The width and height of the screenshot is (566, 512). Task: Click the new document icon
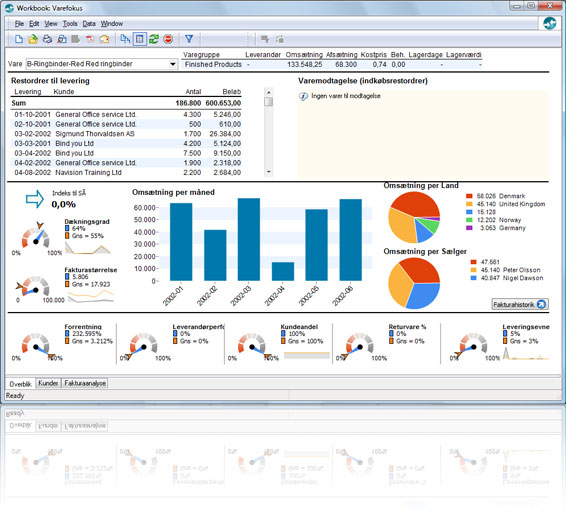click(19, 39)
